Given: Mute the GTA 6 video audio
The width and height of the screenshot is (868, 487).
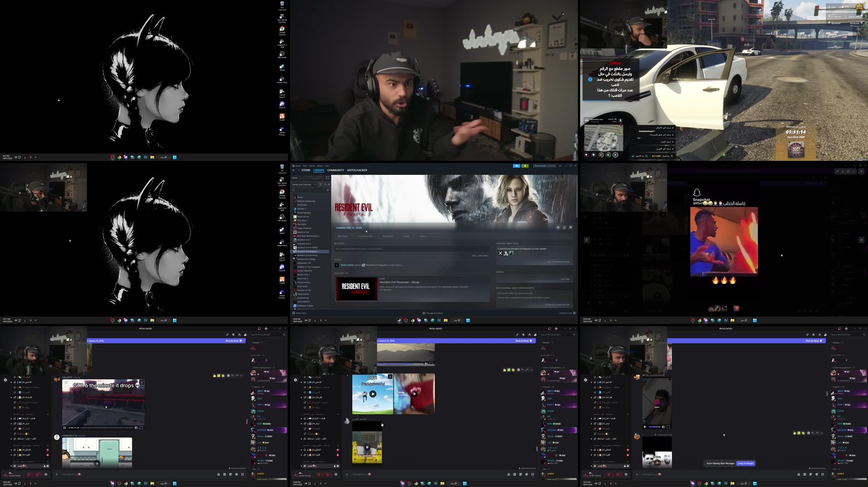Looking at the screenshot, I should pyautogui.click(x=136, y=428).
